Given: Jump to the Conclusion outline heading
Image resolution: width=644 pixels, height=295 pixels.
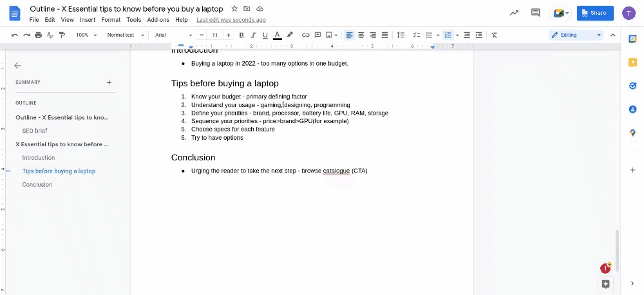Looking at the screenshot, I should point(37,185).
